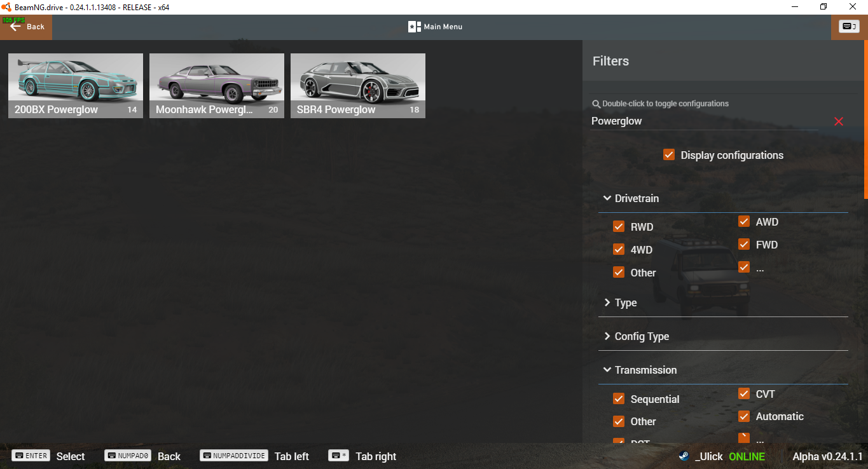Click the Filters panel scrollbar
The image size is (868, 469).
(865, 120)
